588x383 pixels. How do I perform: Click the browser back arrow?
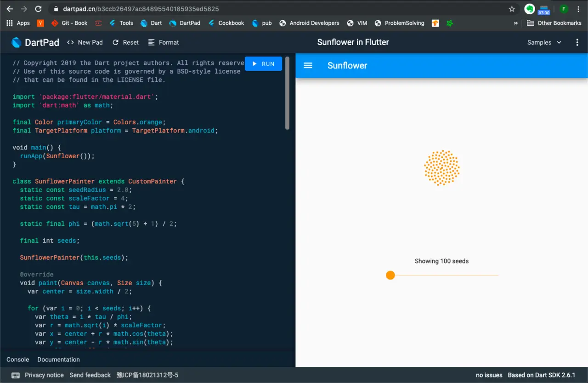click(x=10, y=9)
